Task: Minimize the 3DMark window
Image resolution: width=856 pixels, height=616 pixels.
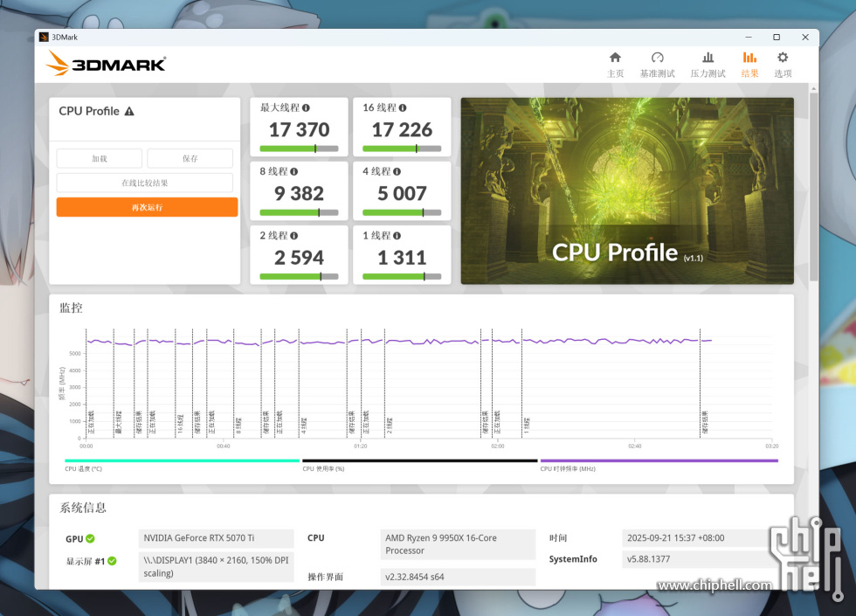Action: [x=749, y=37]
